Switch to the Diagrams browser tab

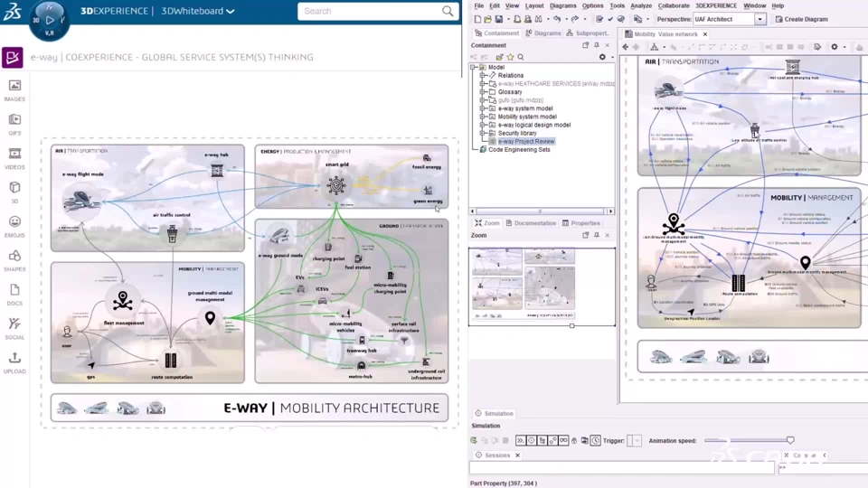point(543,33)
